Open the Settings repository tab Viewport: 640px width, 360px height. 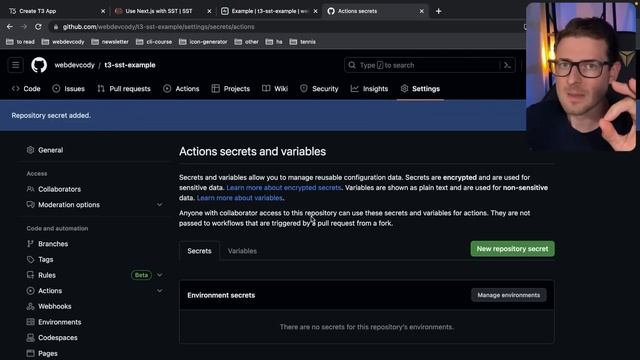pyautogui.click(x=420, y=89)
